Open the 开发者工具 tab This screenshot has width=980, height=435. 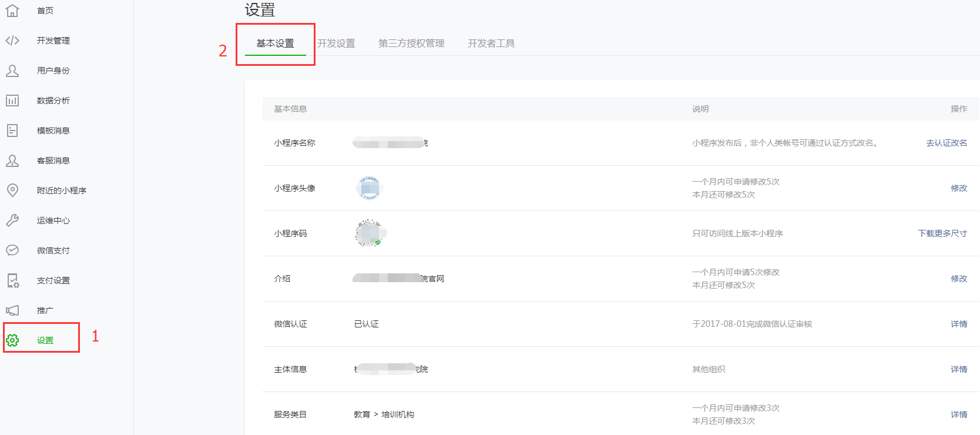[x=491, y=43]
